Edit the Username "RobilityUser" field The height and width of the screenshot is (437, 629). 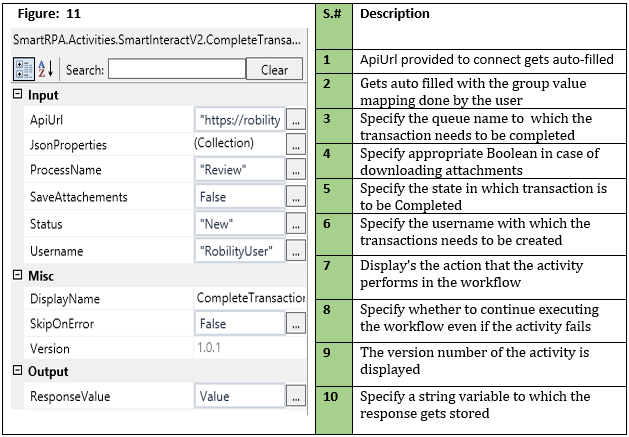[240, 250]
